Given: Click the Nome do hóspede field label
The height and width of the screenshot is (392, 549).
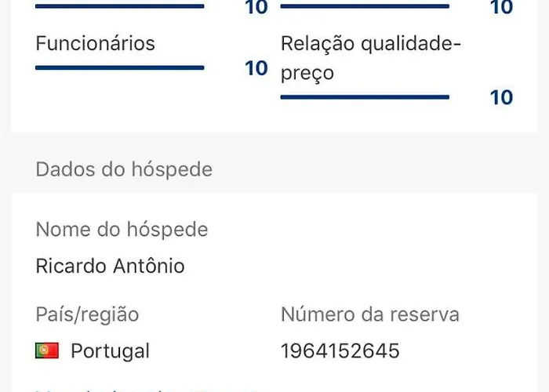Looking at the screenshot, I should tap(122, 230).
